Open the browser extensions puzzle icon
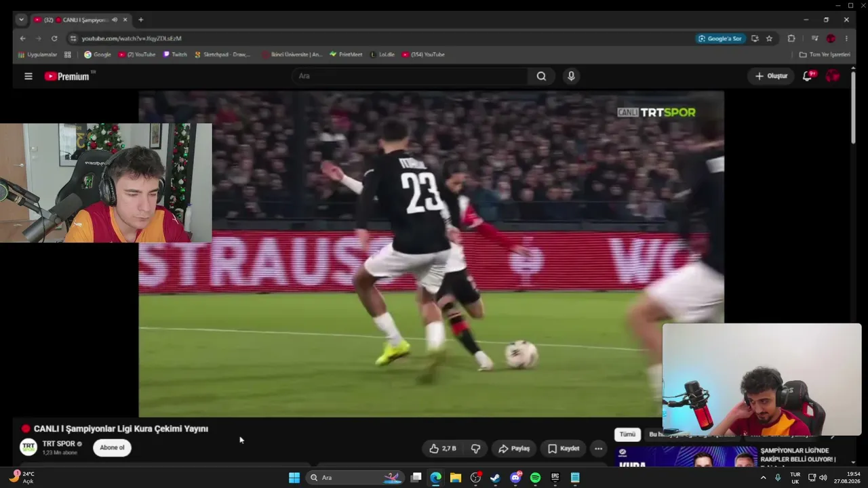 (791, 39)
